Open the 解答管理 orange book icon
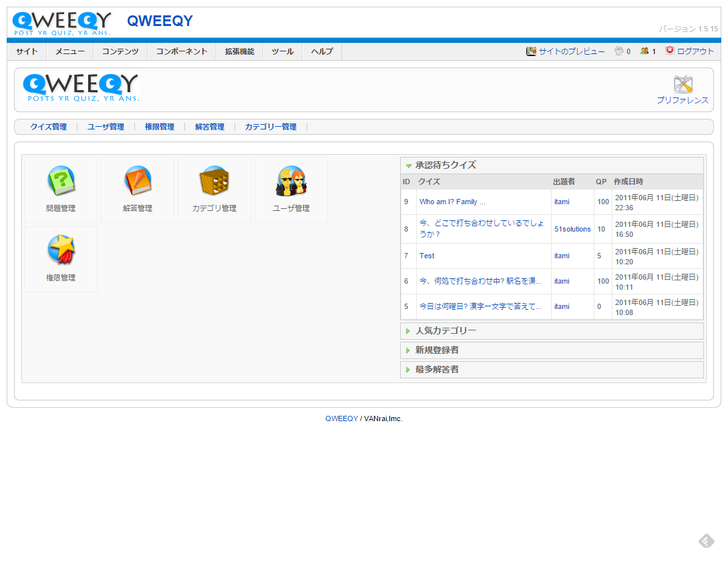Screen dimensions: 728x562 pyautogui.click(x=138, y=181)
